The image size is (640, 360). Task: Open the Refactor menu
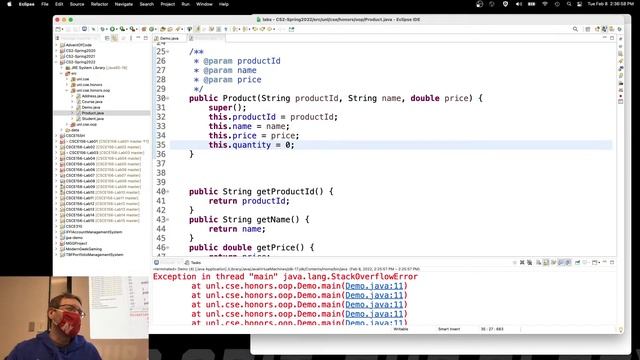point(99,4)
